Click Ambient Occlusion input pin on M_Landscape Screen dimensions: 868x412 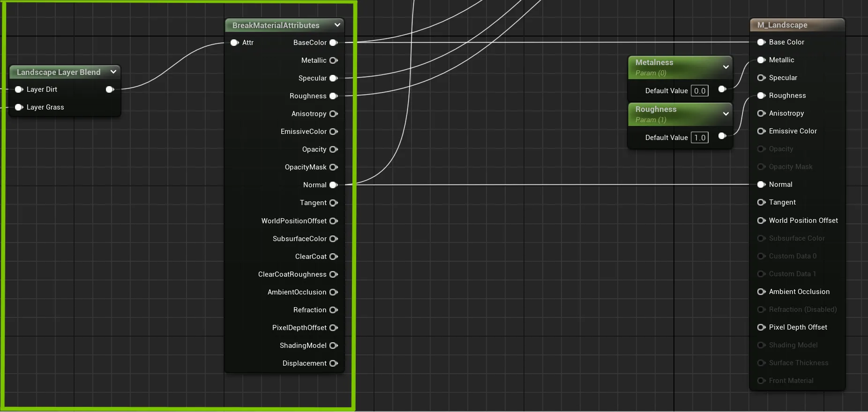[762, 292]
